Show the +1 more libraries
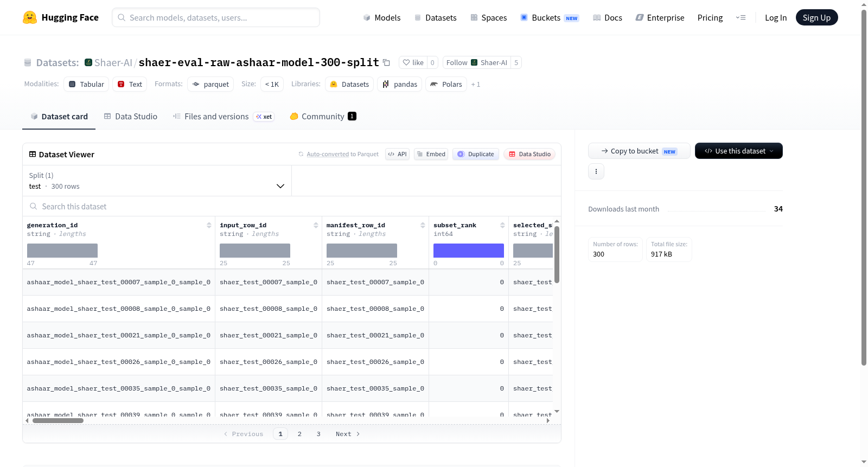 pos(476,84)
